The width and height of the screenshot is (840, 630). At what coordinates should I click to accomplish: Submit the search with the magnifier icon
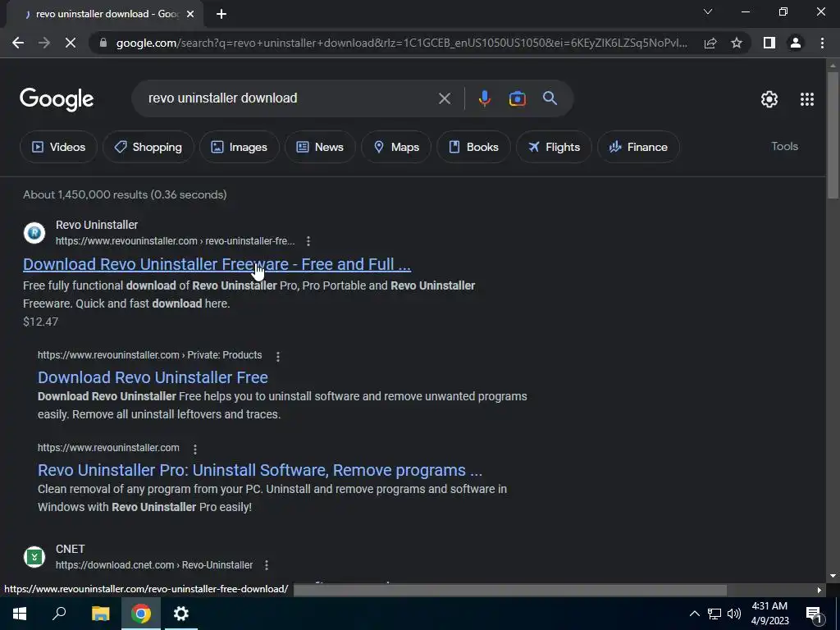point(550,98)
